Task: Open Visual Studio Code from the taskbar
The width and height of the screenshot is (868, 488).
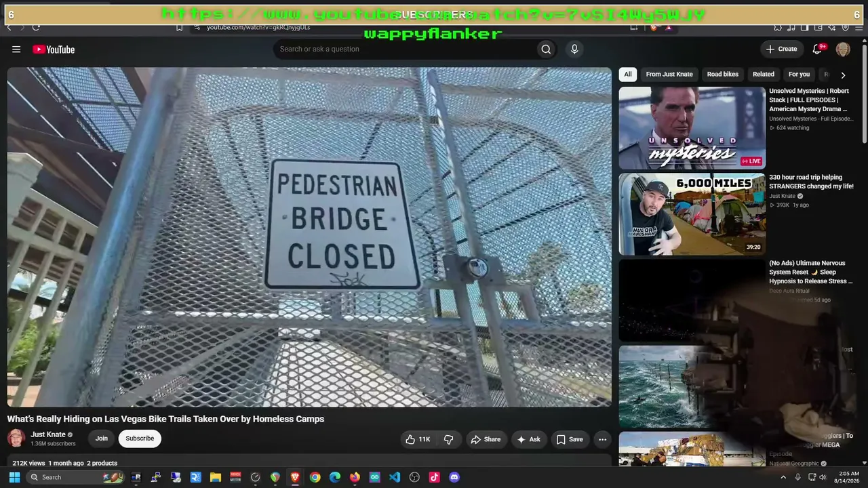Action: [x=395, y=477]
